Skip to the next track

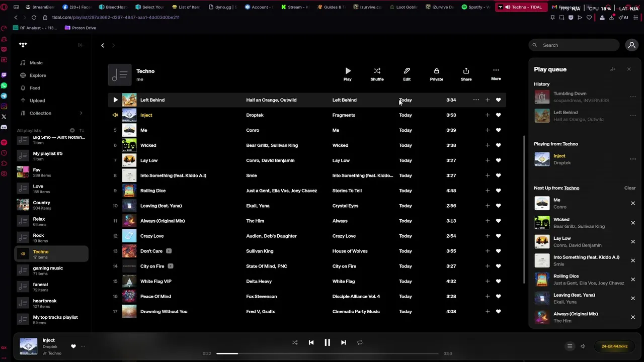tap(343, 342)
